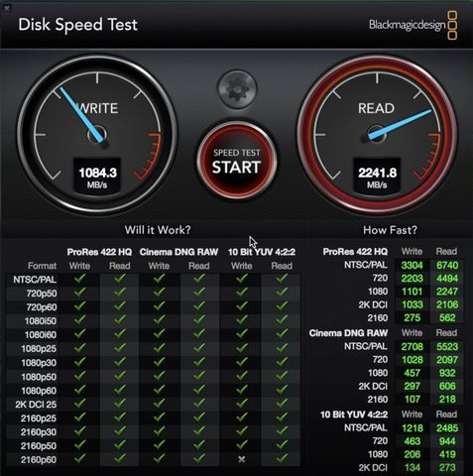This screenshot has height=476, width=473.
Task: Click 720p50 10 Bit YUV read checkmark
Action: (x=282, y=293)
